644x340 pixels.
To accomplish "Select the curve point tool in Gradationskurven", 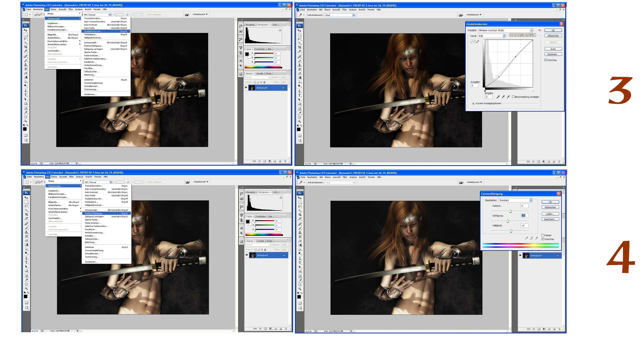I will click(x=473, y=41).
